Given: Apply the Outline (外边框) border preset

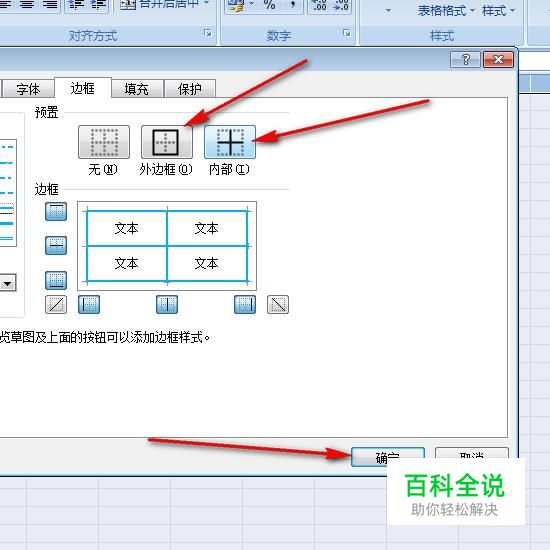Looking at the screenshot, I should pyautogui.click(x=167, y=142).
